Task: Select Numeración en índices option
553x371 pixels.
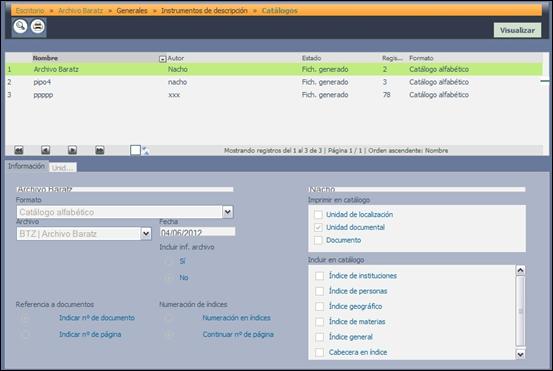Action: tap(168, 318)
